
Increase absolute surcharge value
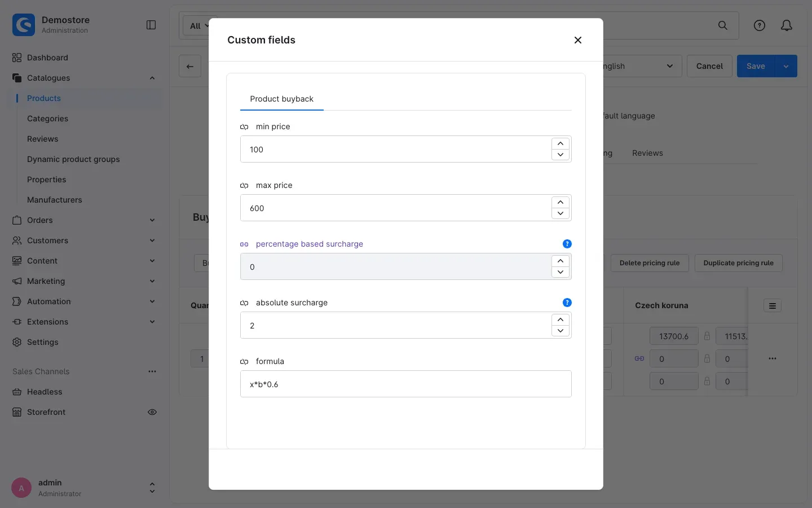(x=561, y=319)
